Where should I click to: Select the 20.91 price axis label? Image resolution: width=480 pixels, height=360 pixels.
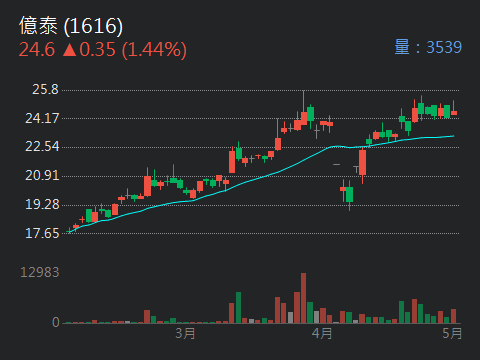pyautogui.click(x=42, y=176)
